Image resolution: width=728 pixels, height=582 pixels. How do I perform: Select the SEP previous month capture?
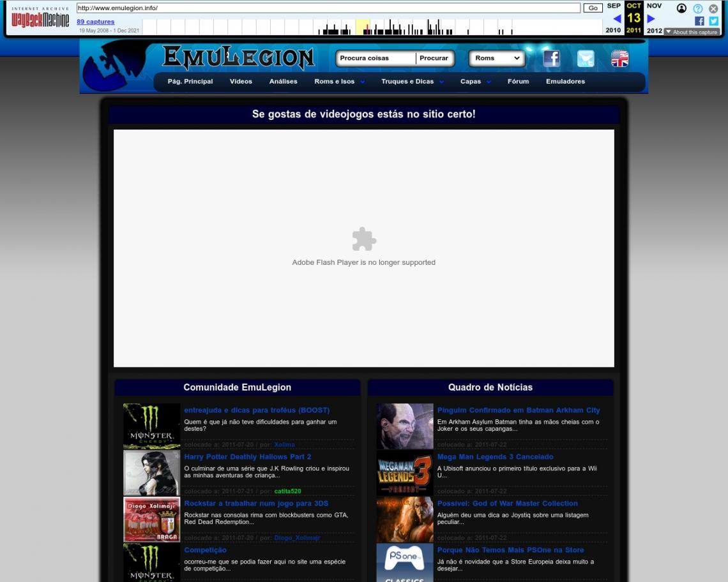tap(614, 6)
